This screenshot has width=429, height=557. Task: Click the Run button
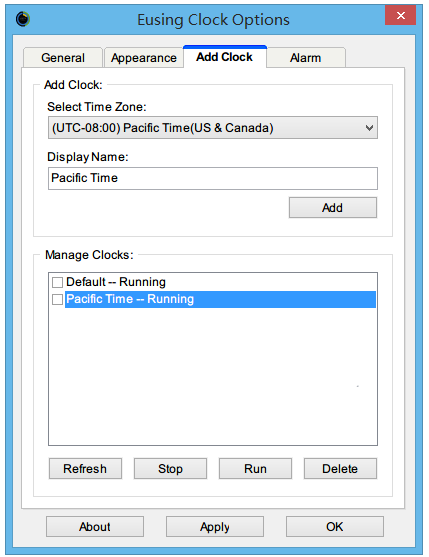pos(255,469)
